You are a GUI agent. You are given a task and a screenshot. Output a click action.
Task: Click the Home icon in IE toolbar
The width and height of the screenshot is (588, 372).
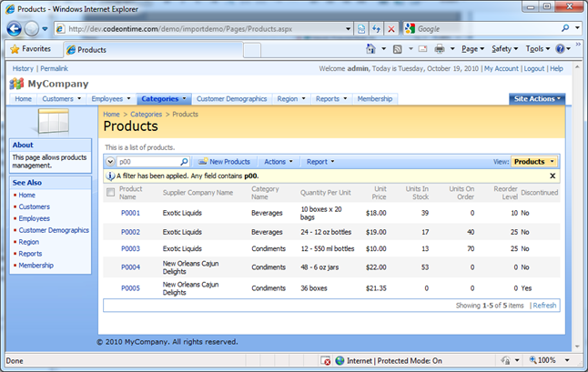(x=371, y=48)
